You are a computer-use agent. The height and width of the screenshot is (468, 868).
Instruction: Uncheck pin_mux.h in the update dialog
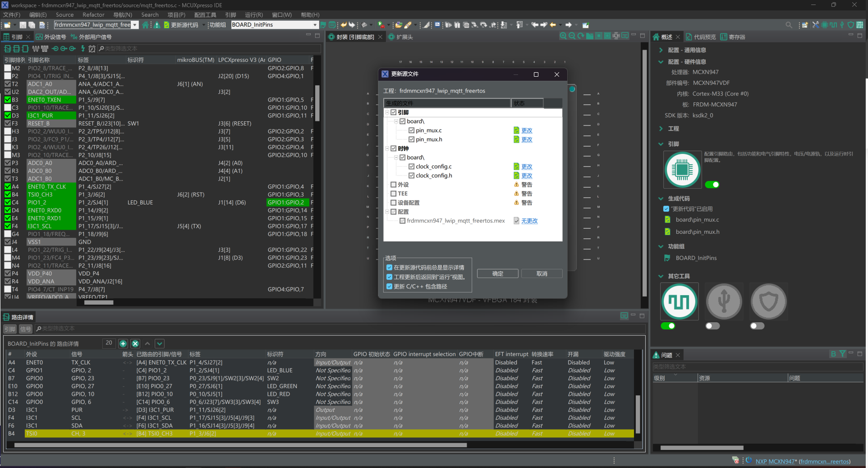412,139
